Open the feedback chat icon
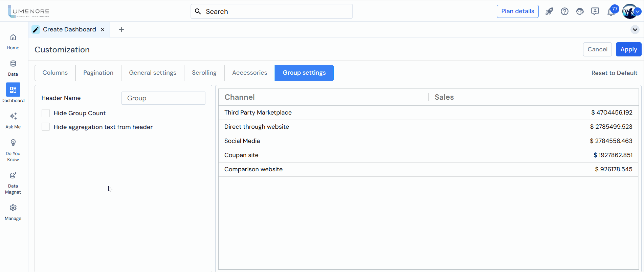Screen dimensions: 644x272 [595, 11]
